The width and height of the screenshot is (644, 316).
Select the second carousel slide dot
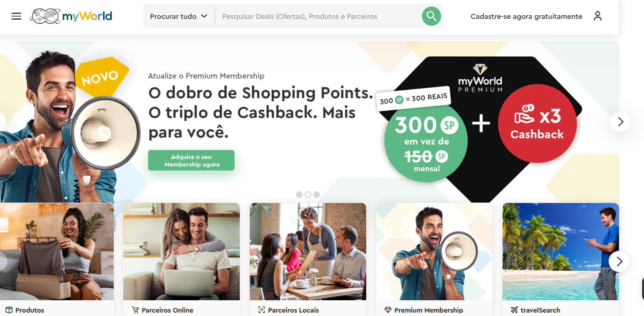point(308,195)
